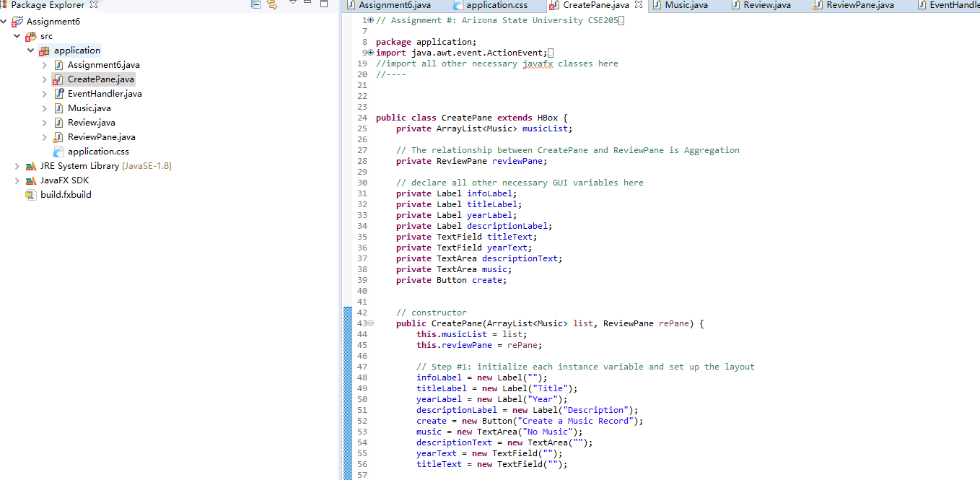Select Assignment6.java in Package Explorer
The height and width of the screenshot is (480, 980).
(x=104, y=65)
